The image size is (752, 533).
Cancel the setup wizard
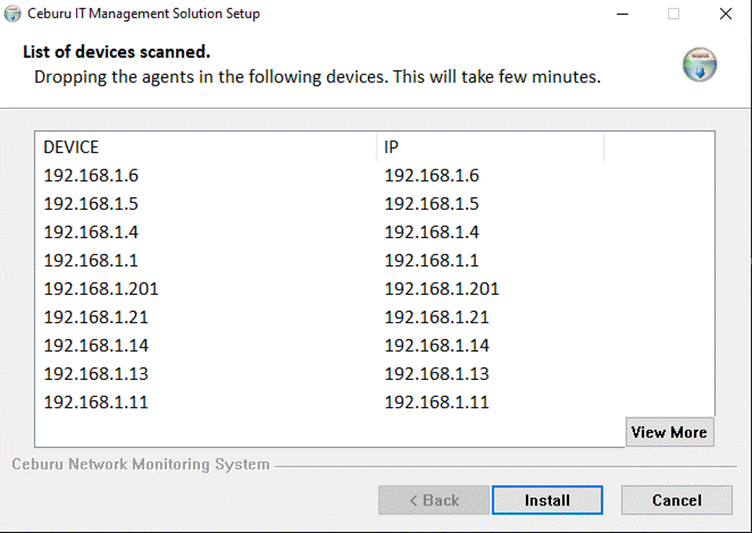677,500
